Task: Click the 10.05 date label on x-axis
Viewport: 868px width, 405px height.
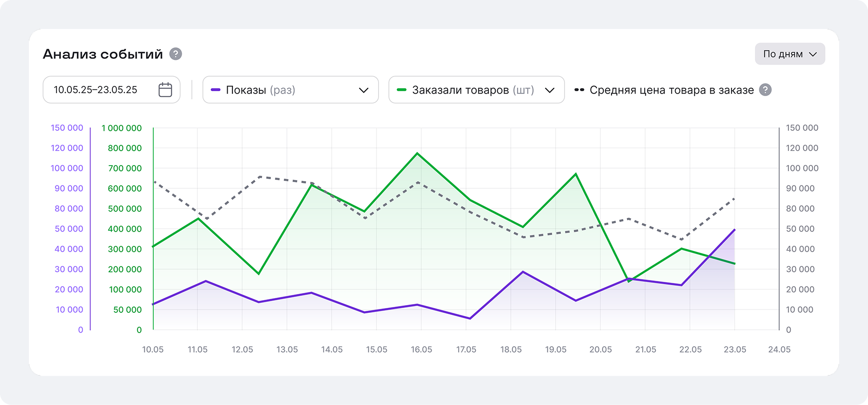Action: click(153, 349)
